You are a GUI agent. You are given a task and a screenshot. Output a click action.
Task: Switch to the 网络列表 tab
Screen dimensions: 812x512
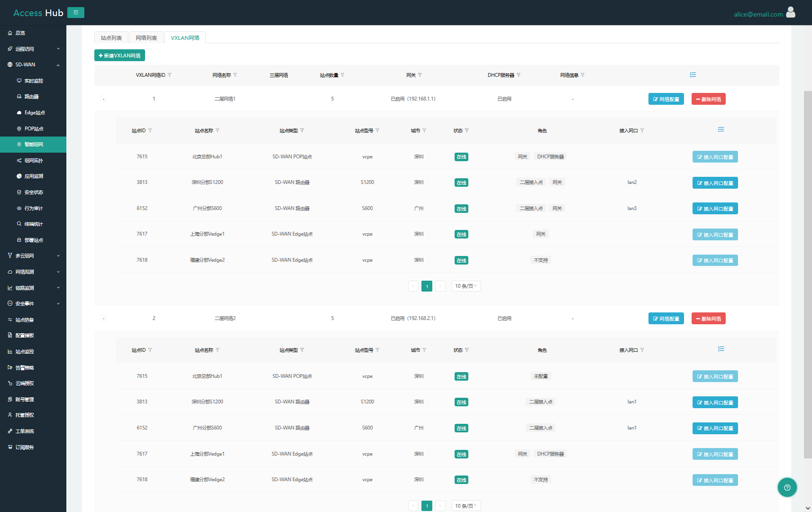point(146,38)
